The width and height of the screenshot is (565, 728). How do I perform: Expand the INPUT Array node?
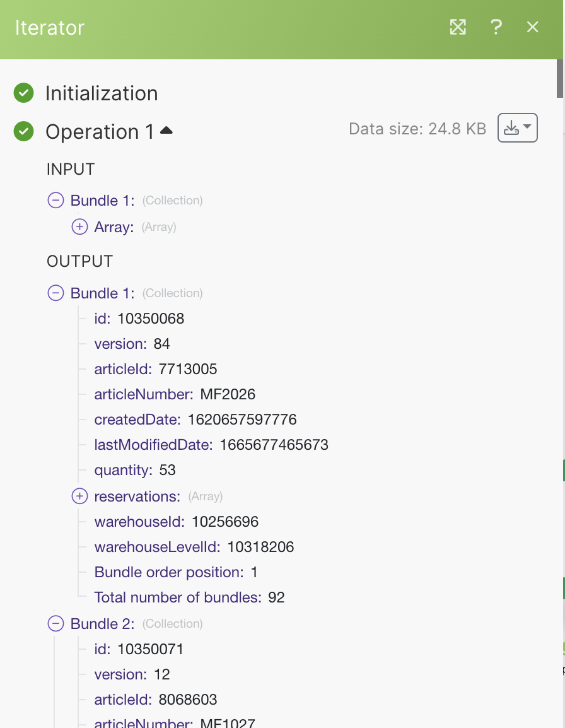click(x=80, y=226)
